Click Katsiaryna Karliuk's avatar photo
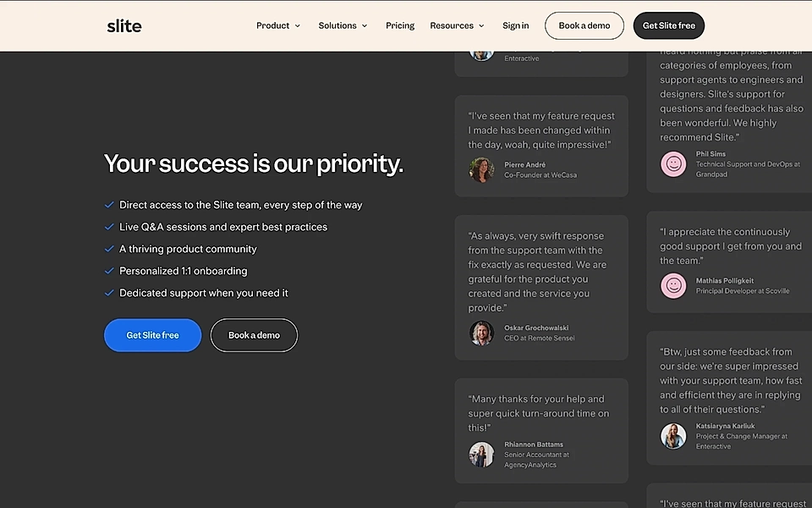Viewport: 812px width, 508px height. pyautogui.click(x=673, y=436)
